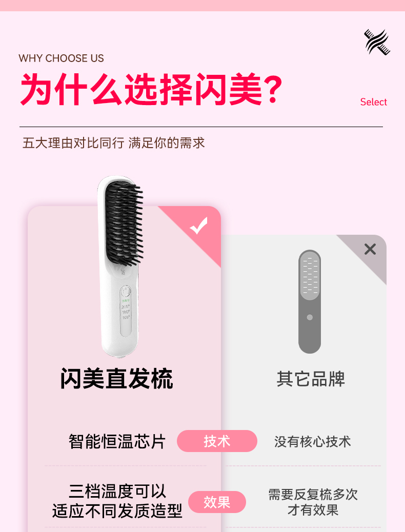Click the WHY CHOOSE US text
This screenshot has width=405, height=532.
tap(61, 58)
